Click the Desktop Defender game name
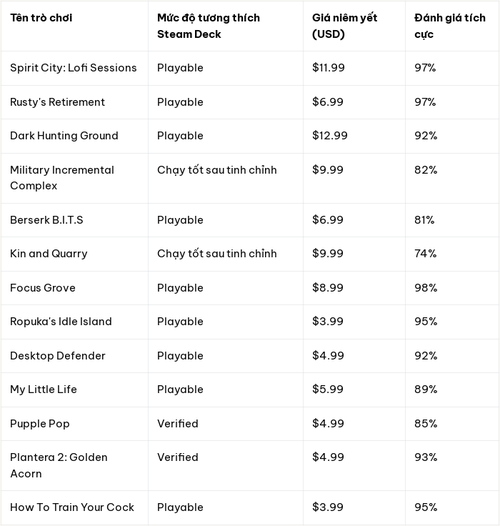 (x=58, y=356)
